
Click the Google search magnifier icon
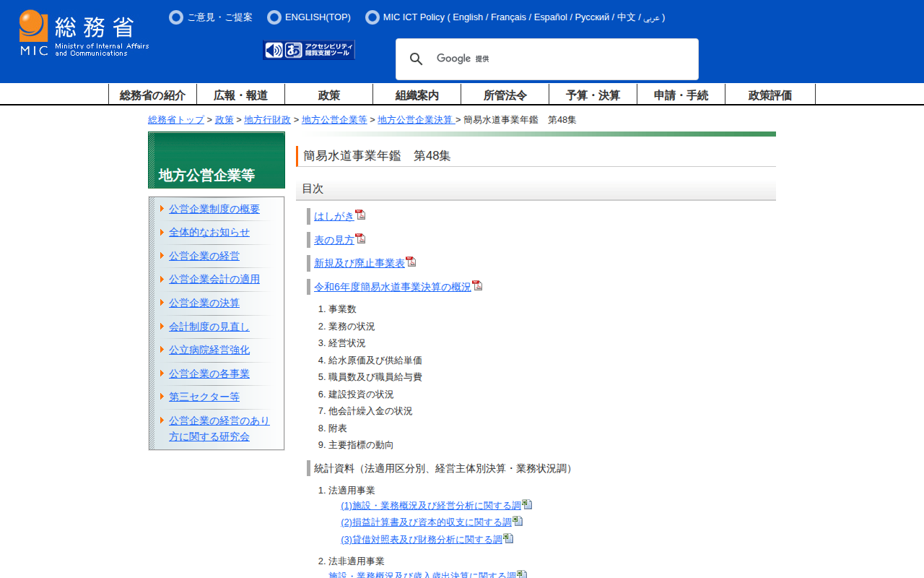coord(417,59)
